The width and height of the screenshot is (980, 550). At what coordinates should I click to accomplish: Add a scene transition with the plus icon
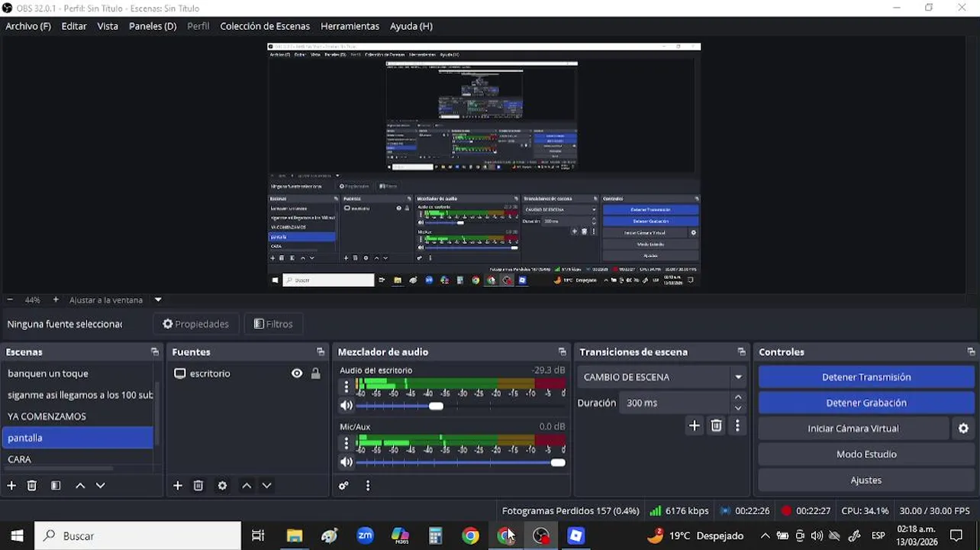click(694, 425)
